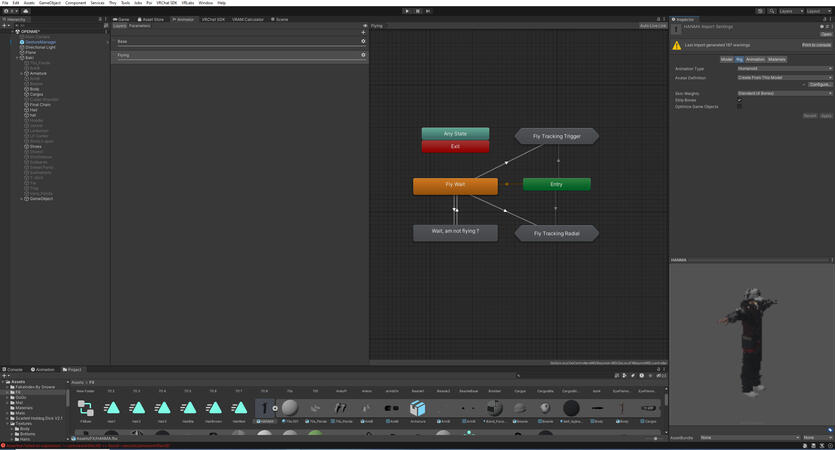Click the Step frame button
Viewport: 835px width, 450px height.
tap(428, 11)
